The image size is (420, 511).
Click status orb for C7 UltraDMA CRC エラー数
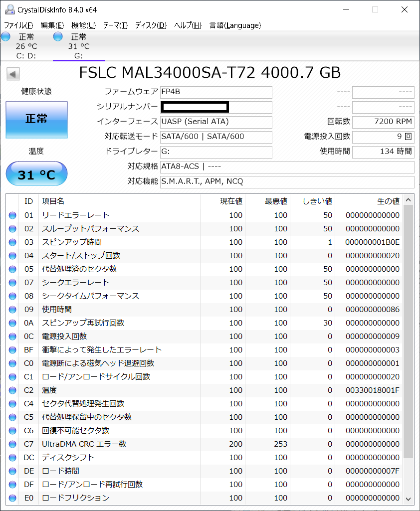(x=12, y=444)
